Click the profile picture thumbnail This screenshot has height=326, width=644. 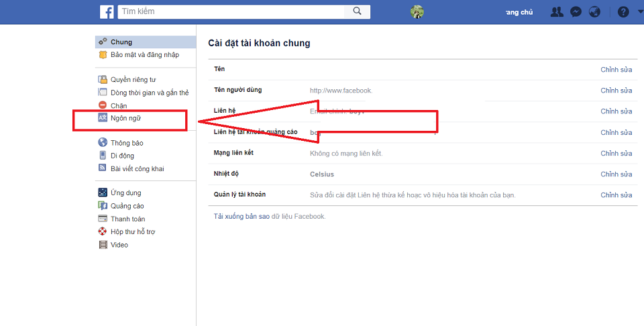coord(417,12)
